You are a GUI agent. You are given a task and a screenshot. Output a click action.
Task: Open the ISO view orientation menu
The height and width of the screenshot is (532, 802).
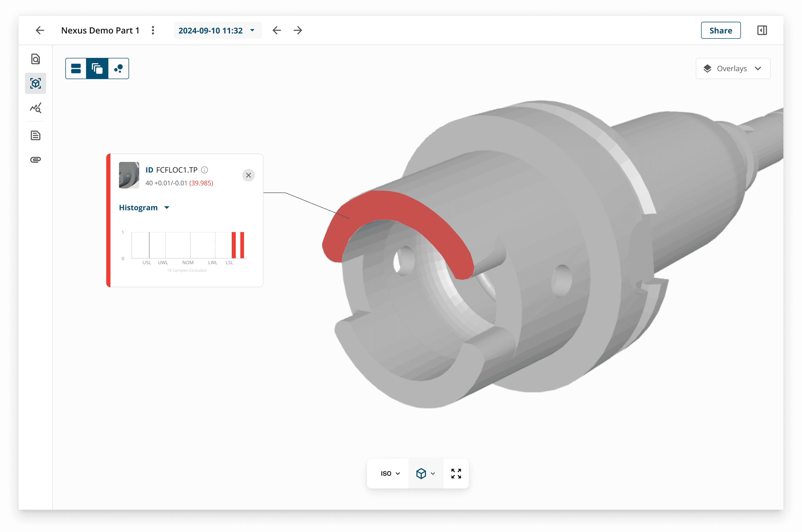coord(390,473)
